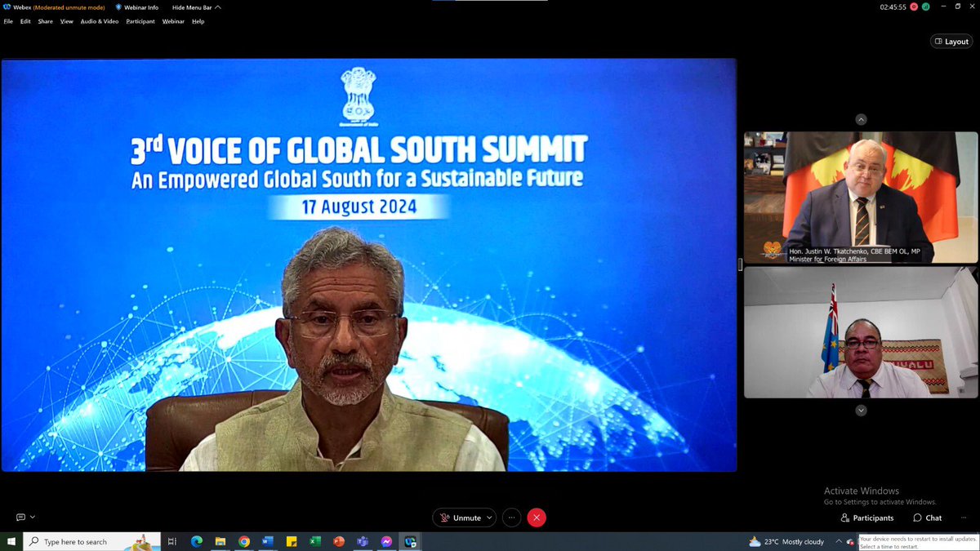Open the Edit menu

(25, 21)
